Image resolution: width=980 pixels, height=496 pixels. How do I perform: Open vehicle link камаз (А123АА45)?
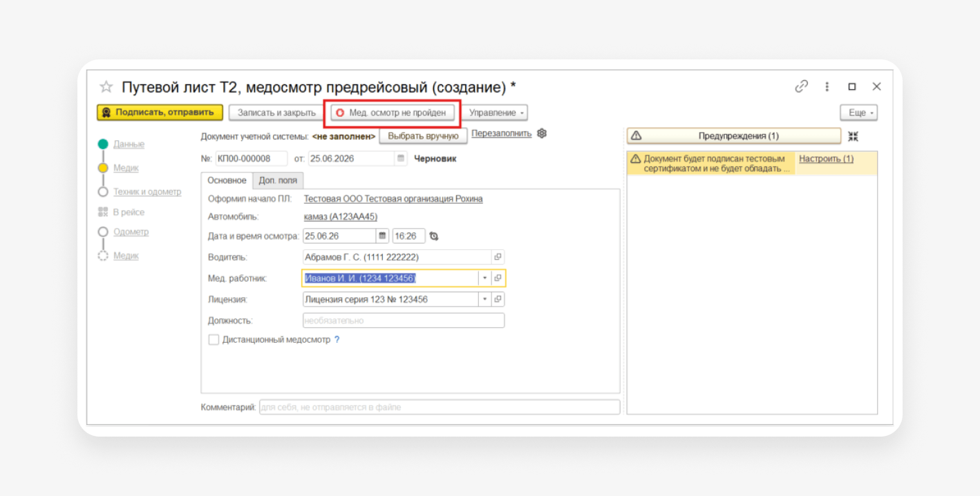pos(341,217)
